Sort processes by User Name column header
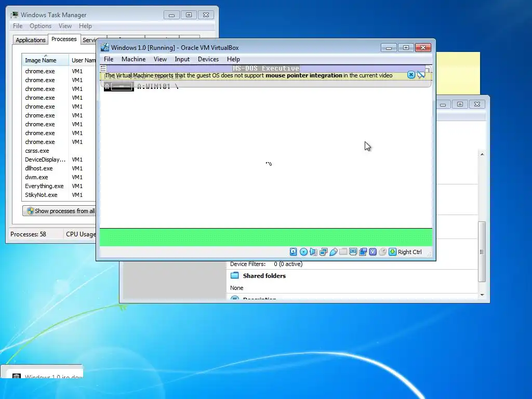Viewport: 532px width, 399px height. coord(83,60)
